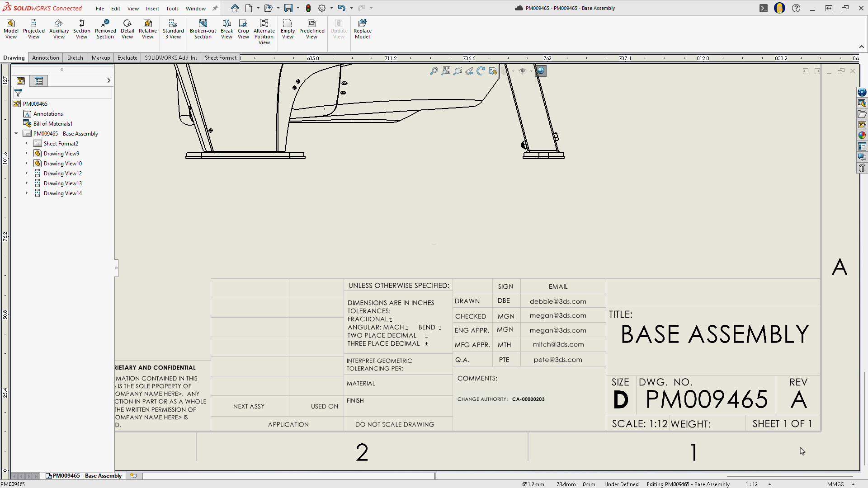
Task: Click the Replace Model icon
Action: tap(362, 29)
